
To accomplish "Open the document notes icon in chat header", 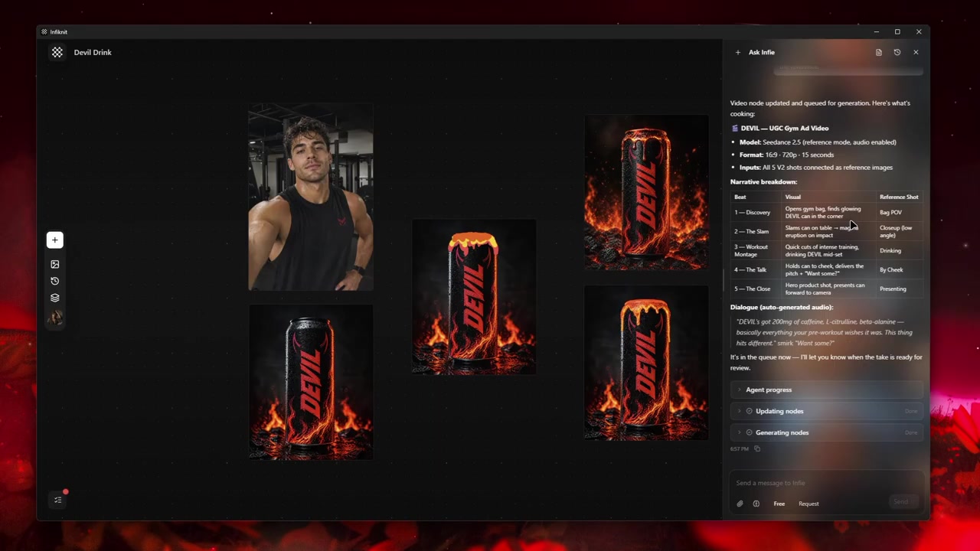I will point(879,52).
